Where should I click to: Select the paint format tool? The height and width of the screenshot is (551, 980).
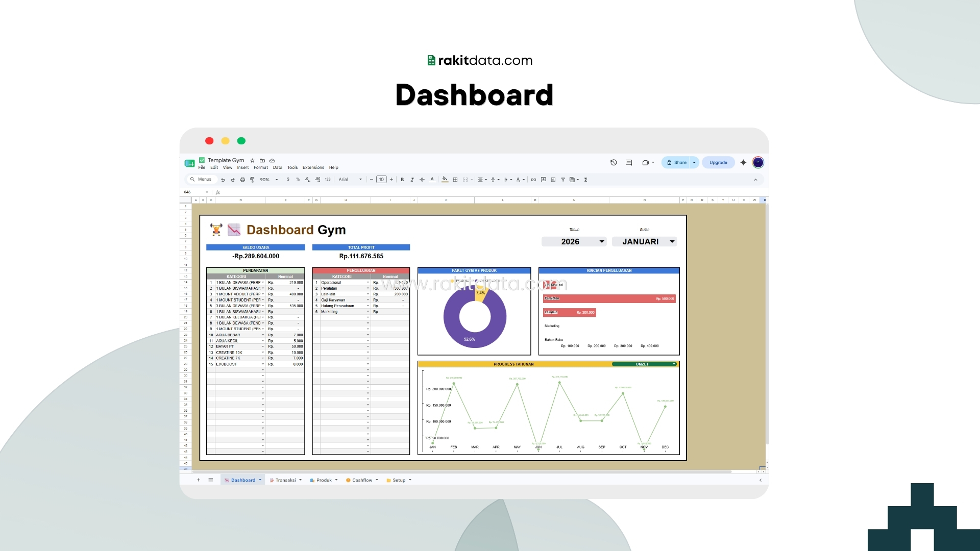pos(252,180)
